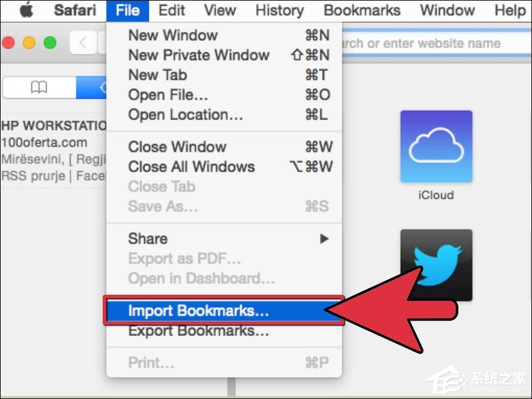Open the Bookmarks menu in menu bar
532x399 pixels.
click(362, 10)
